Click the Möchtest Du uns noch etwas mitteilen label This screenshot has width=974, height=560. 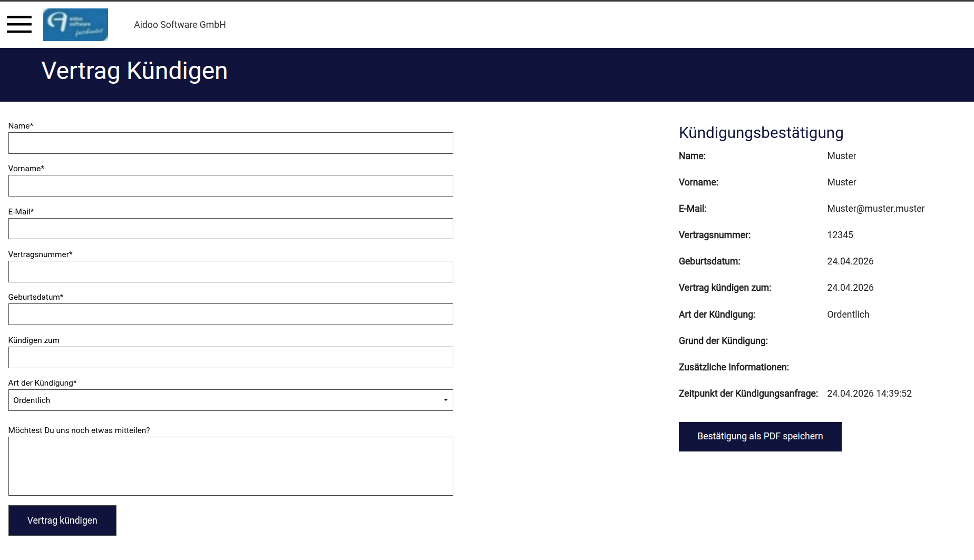coord(79,430)
